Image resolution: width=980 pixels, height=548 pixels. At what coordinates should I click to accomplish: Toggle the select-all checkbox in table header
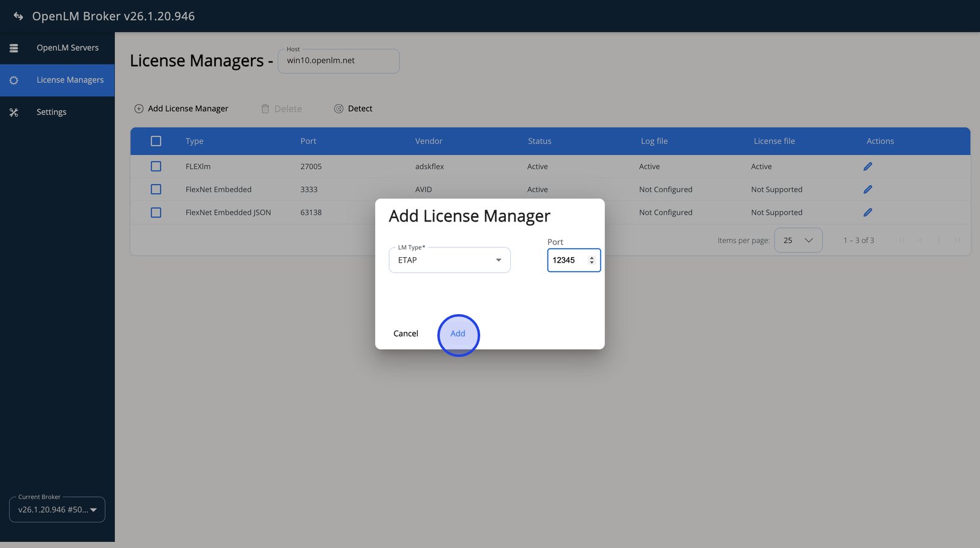[156, 141]
